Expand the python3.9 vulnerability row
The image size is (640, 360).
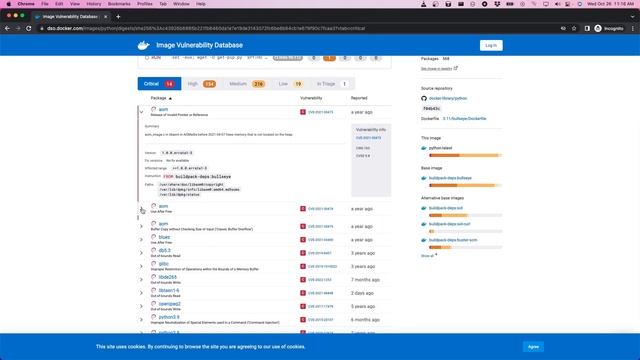(142, 320)
